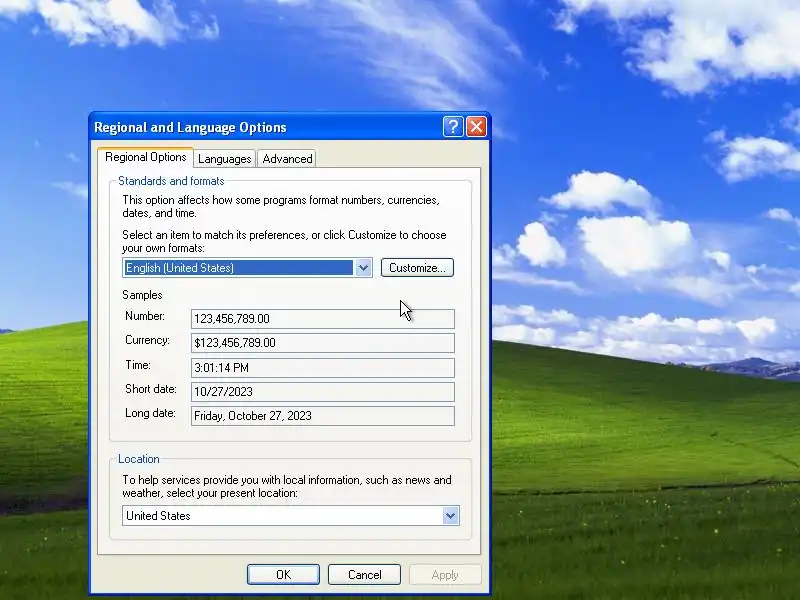Switch to the Languages tab

coord(224,159)
